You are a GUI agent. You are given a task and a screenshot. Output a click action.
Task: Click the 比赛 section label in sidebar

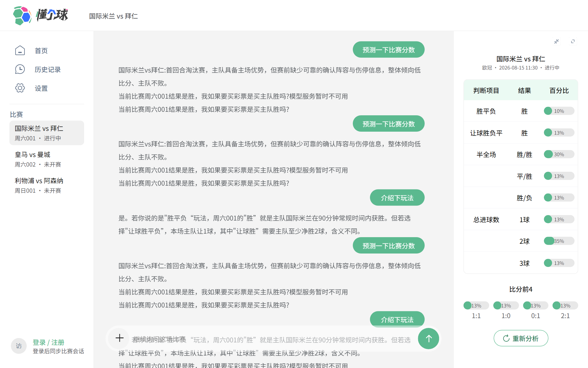(x=16, y=114)
